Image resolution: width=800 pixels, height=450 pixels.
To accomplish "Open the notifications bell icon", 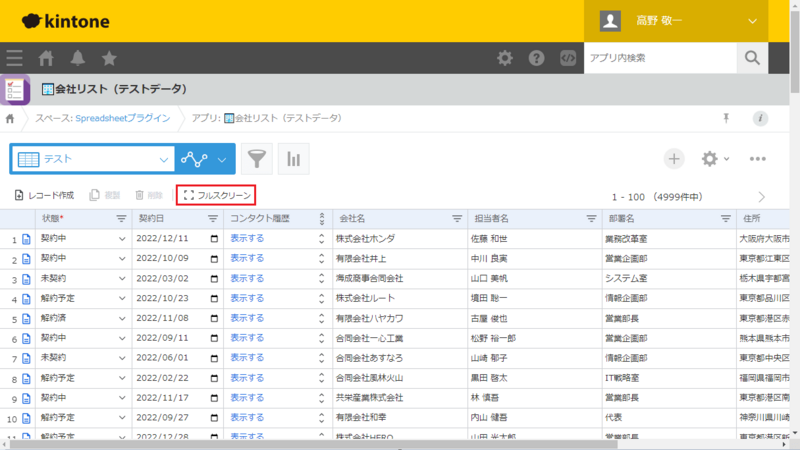I will 77,58.
